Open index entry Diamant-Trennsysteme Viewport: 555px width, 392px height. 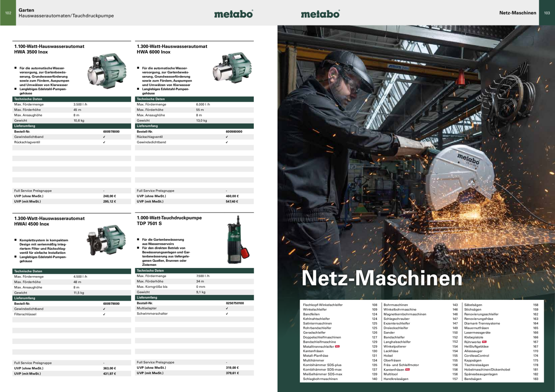tap(482, 323)
